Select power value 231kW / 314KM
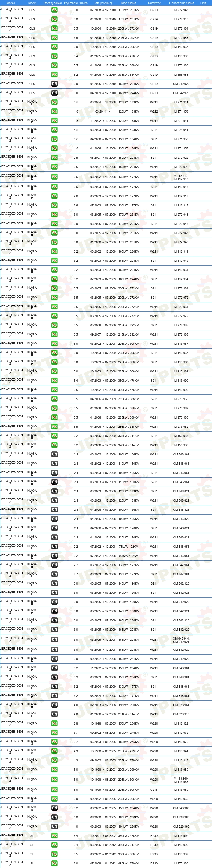 pos(129,714)
